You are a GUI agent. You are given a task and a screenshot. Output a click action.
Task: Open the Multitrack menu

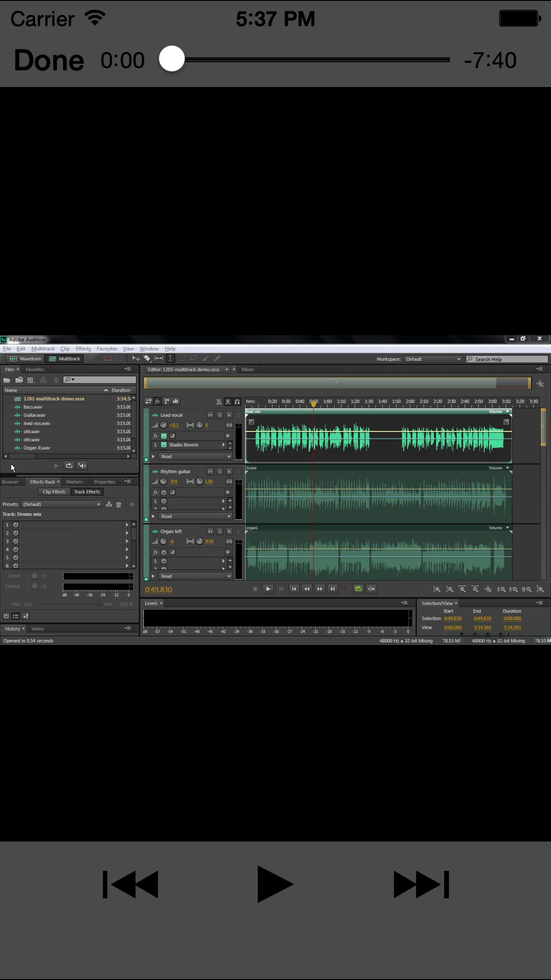(x=43, y=349)
